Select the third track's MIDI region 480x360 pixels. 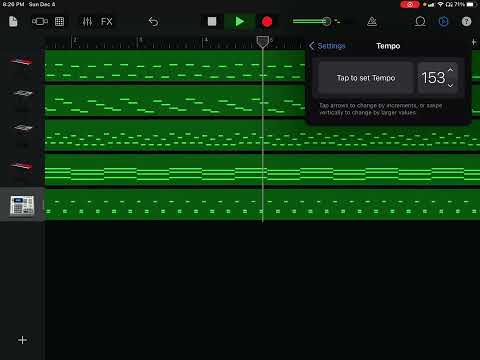262,135
